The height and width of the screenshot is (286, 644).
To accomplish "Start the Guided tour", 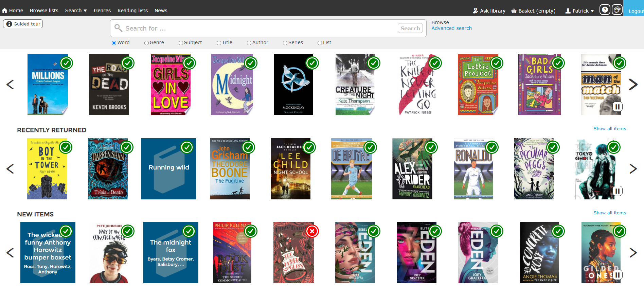I will coord(23,24).
